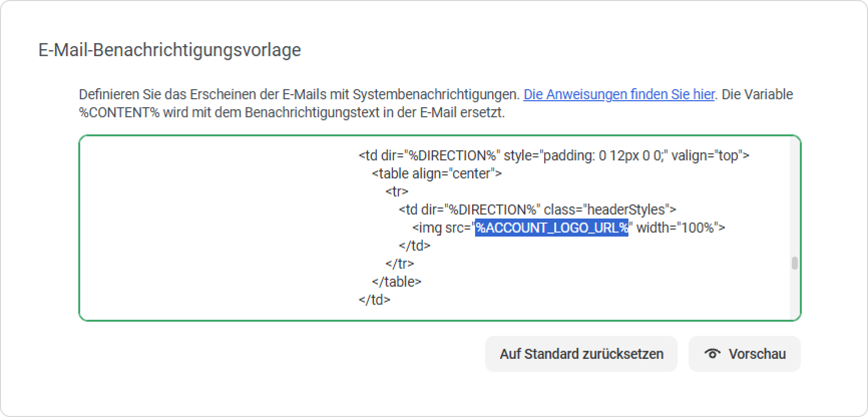The height and width of the screenshot is (417, 868).
Task: Click the highlighted %ACCOUNT_LOGO_URL% text
Action: (x=551, y=228)
